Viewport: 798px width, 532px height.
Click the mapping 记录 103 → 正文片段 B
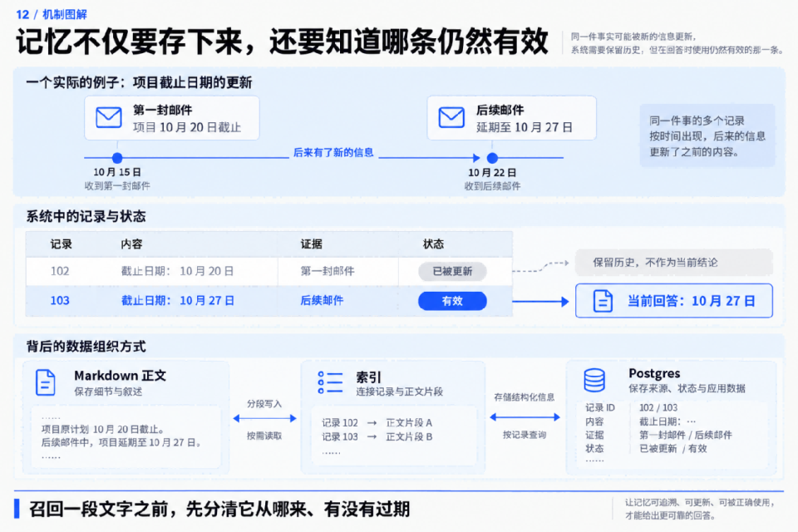(x=377, y=436)
